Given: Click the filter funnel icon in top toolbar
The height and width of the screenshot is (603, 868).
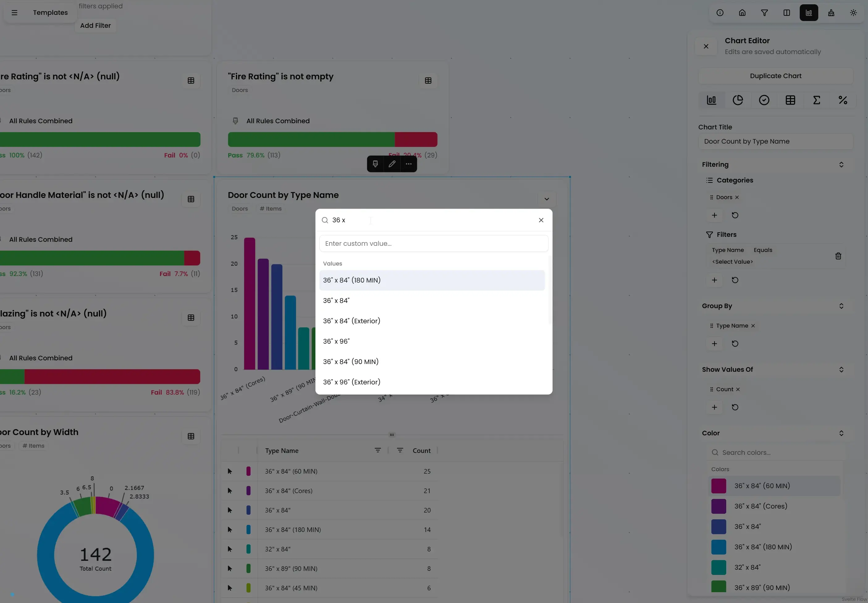Looking at the screenshot, I should [x=764, y=13].
